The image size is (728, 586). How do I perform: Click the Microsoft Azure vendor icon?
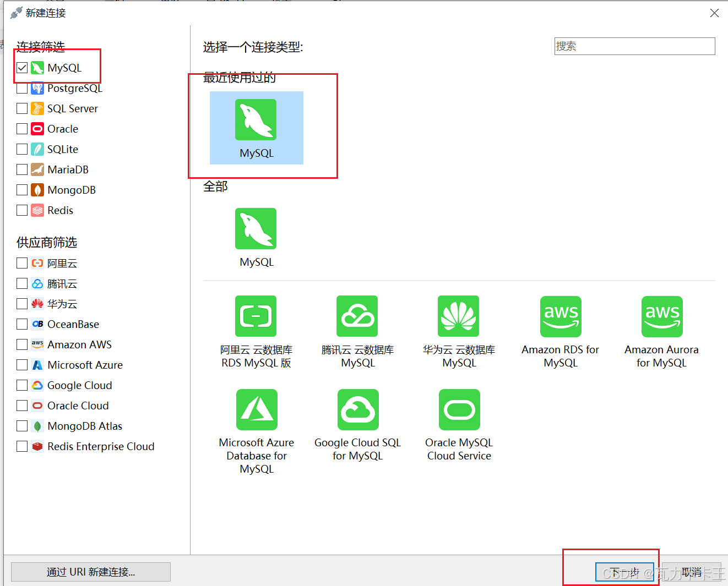37,365
